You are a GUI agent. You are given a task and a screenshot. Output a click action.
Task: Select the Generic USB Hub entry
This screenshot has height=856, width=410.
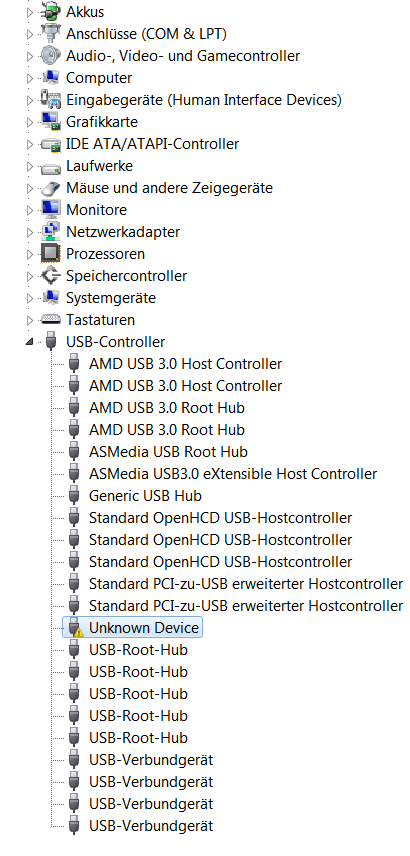coord(145,496)
